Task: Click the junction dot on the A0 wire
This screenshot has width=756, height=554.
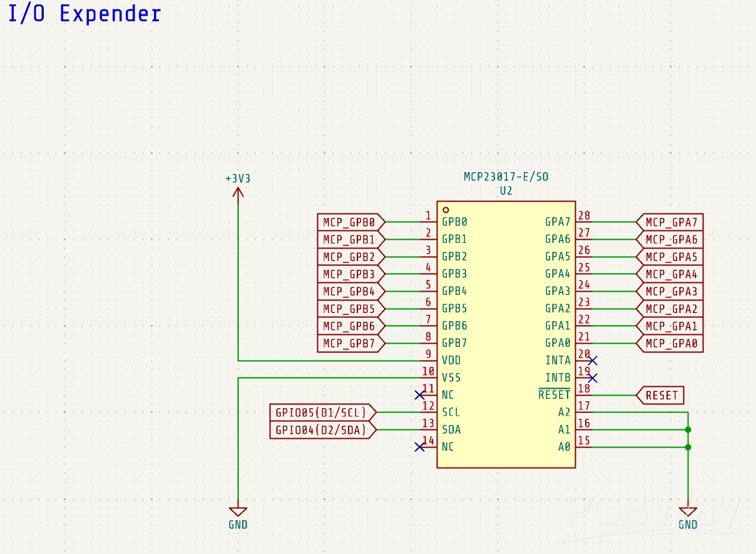Action: click(688, 447)
